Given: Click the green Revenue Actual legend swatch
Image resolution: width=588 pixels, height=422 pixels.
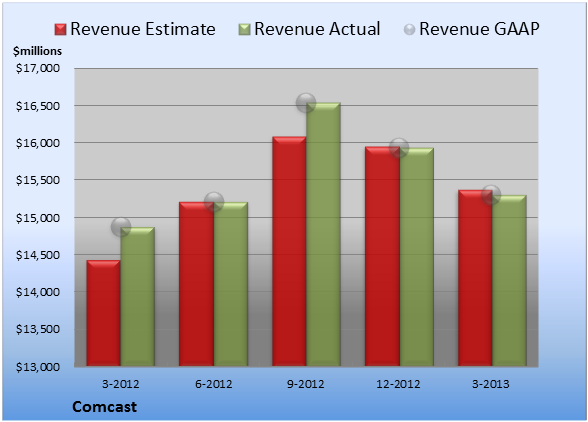Looking at the screenshot, I should 244,29.
